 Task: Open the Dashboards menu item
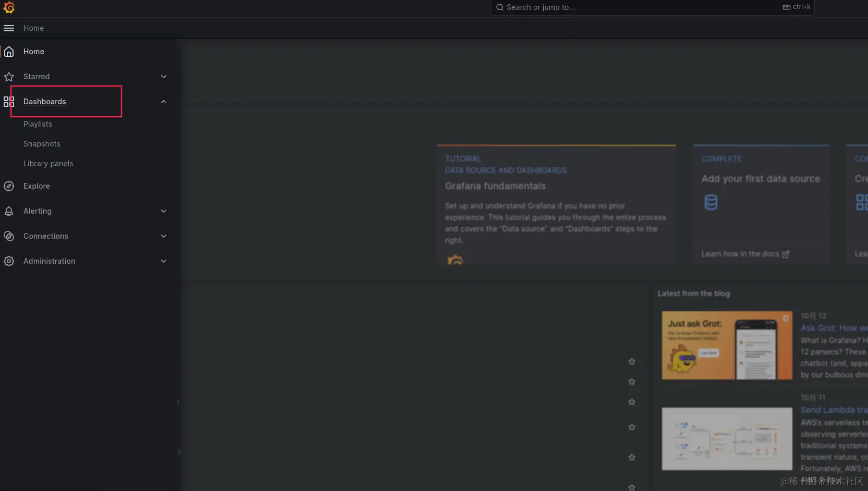(x=45, y=102)
